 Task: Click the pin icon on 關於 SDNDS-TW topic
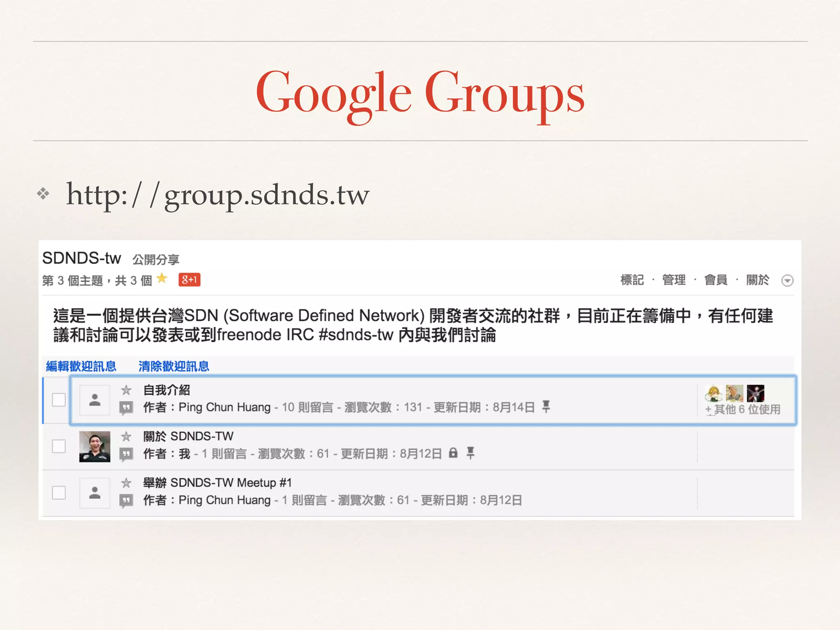470,453
